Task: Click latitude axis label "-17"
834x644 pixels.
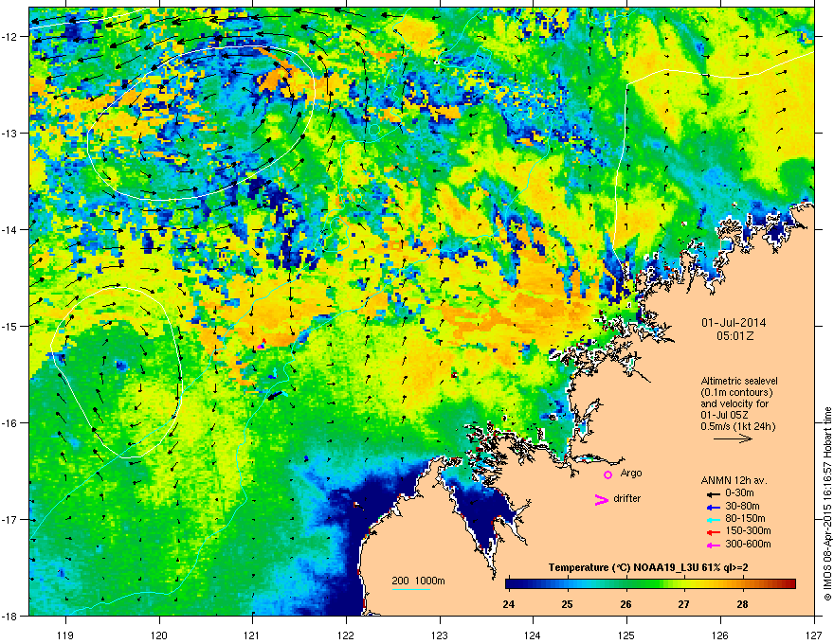Action: point(9,519)
